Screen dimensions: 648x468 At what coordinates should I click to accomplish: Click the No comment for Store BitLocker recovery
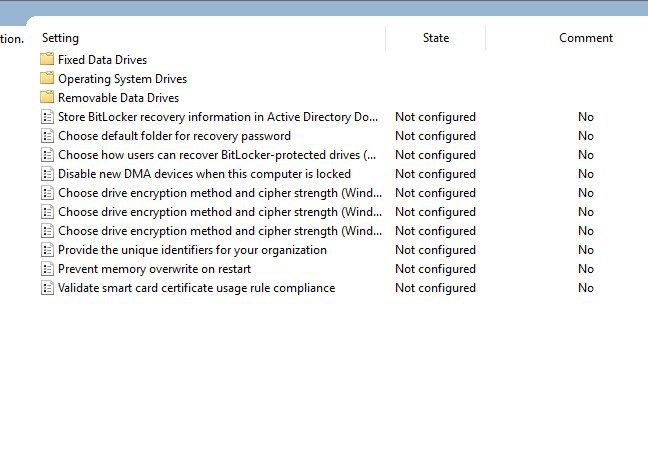click(586, 117)
